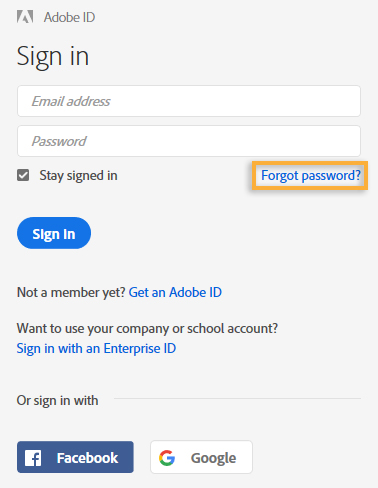Open the Forgot password? link

[311, 175]
